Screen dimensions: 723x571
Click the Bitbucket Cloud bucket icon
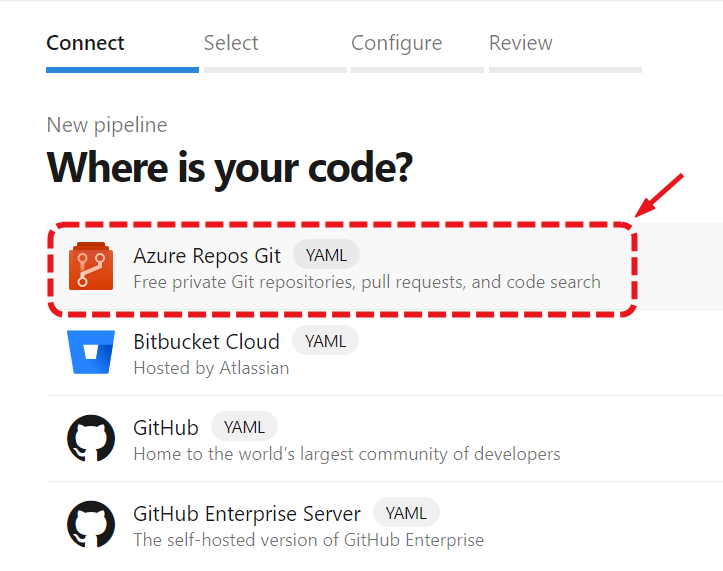(x=91, y=352)
